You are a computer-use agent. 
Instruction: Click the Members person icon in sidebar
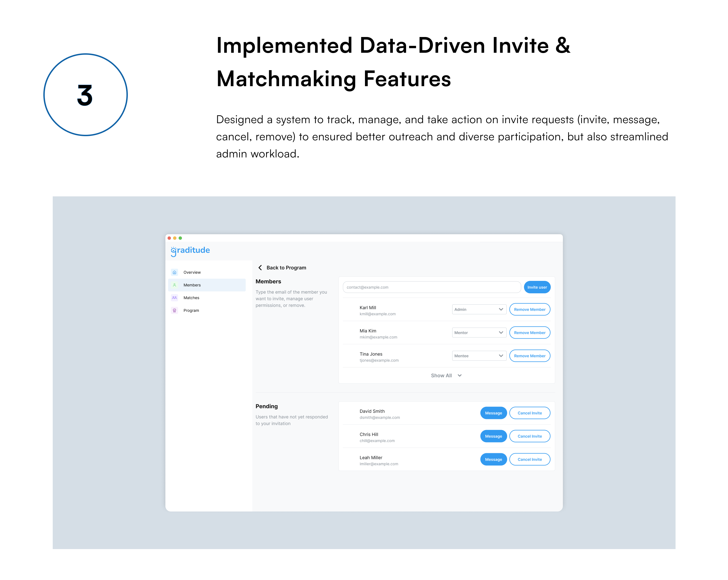pyautogui.click(x=174, y=285)
